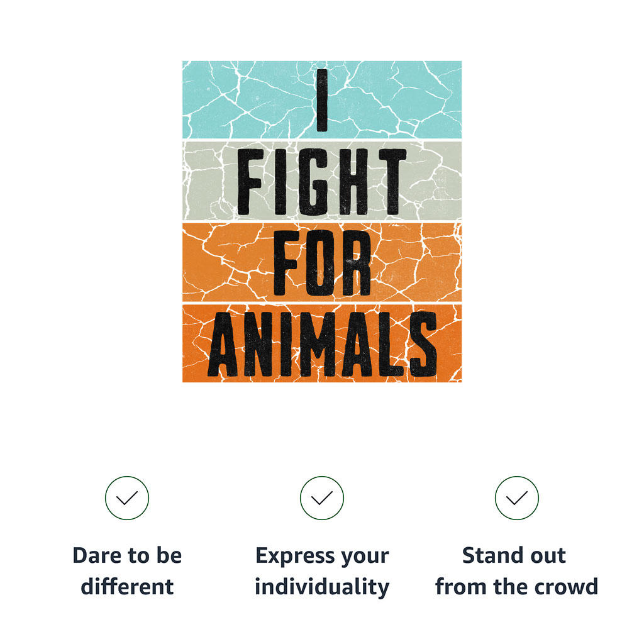Click the letter I at top of design
644x644 pixels.
click(321, 100)
